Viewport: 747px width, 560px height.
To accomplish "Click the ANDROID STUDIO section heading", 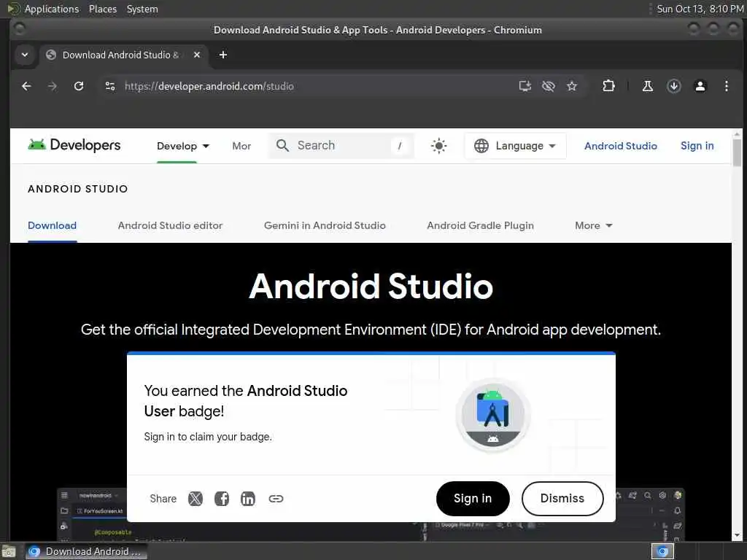I will pyautogui.click(x=77, y=189).
